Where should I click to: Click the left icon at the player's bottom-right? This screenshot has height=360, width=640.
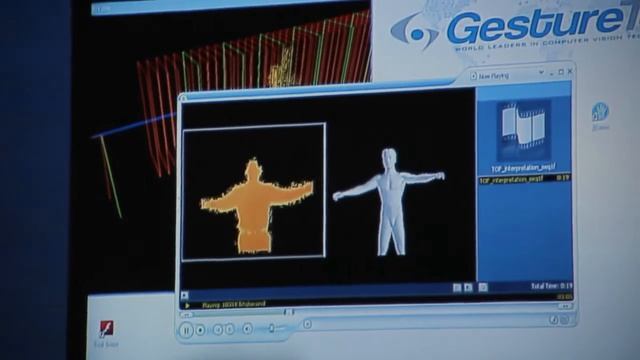[x=554, y=320]
